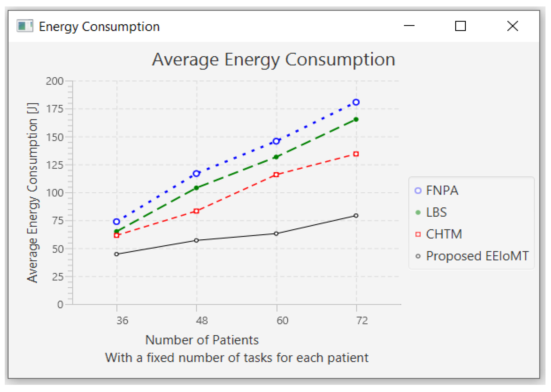Click the Proposed EEIoMT legend marker
The width and height of the screenshot is (551, 392).
click(418, 256)
